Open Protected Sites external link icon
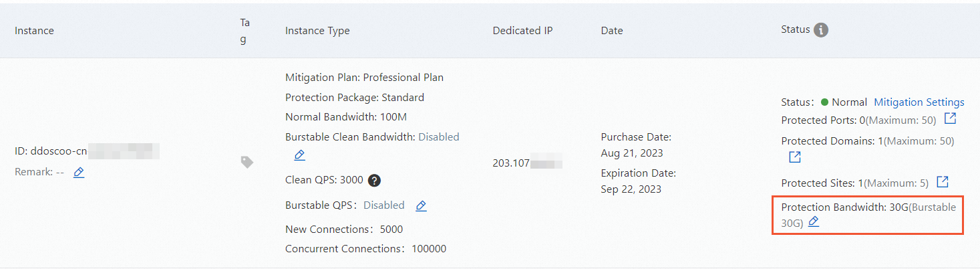The height and width of the screenshot is (269, 980). pos(942,182)
